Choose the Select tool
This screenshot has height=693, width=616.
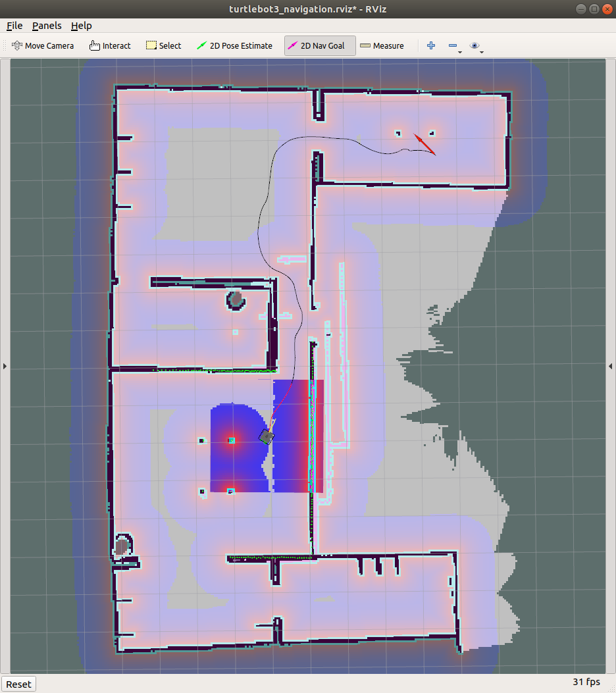pyautogui.click(x=163, y=45)
